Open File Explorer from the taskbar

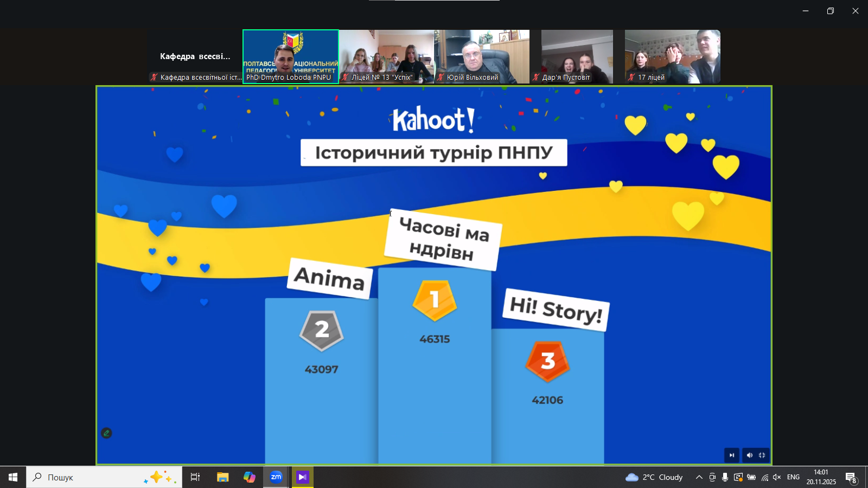tap(223, 477)
